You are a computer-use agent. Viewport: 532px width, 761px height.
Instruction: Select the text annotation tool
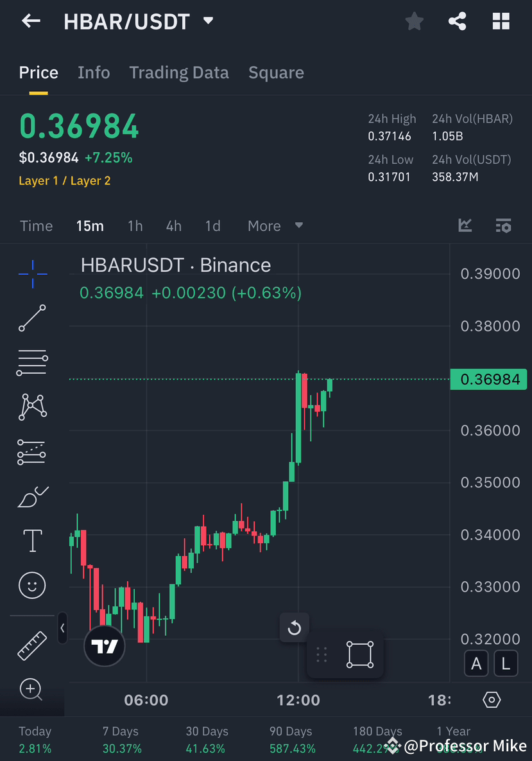click(x=32, y=541)
